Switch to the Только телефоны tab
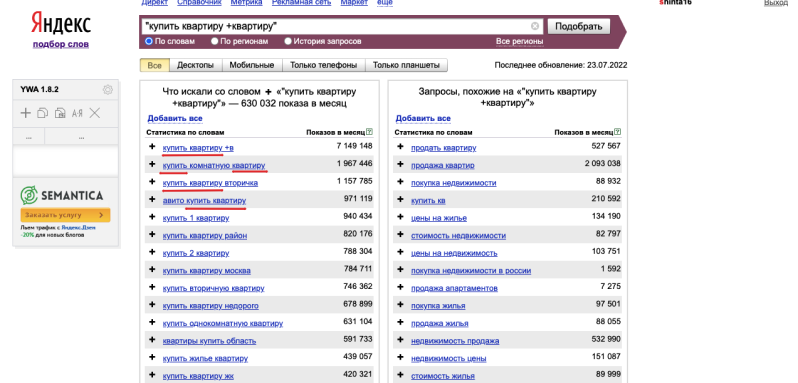This screenshot has height=383, width=798. pos(324,65)
